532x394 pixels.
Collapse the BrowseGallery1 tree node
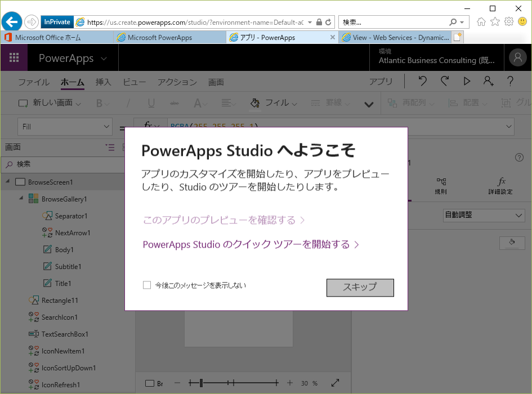click(x=21, y=198)
